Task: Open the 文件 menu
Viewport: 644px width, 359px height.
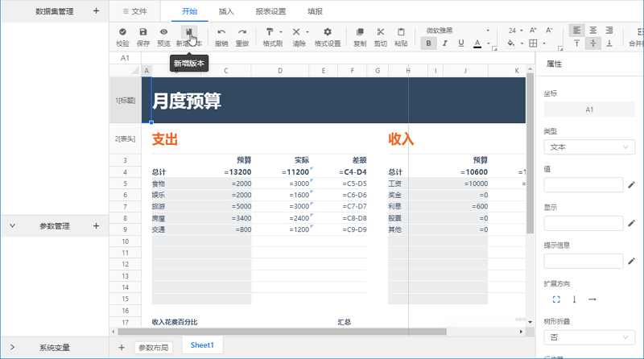Action: tap(134, 11)
